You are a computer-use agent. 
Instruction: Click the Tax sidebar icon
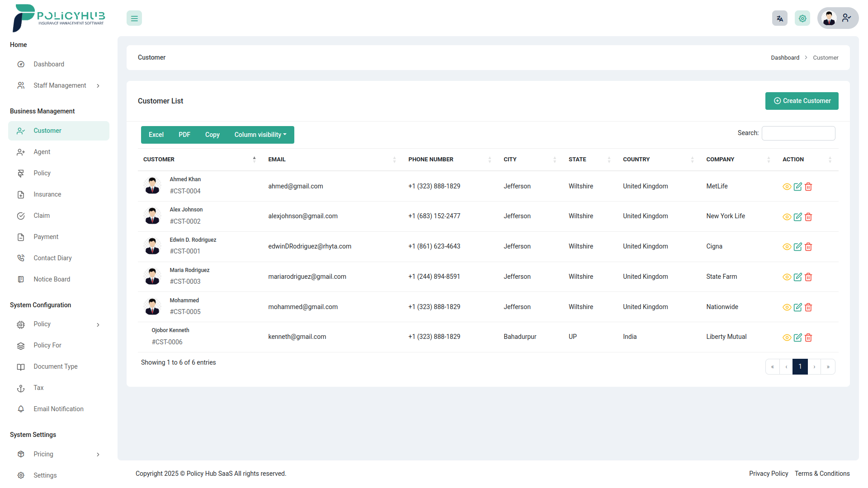point(21,388)
